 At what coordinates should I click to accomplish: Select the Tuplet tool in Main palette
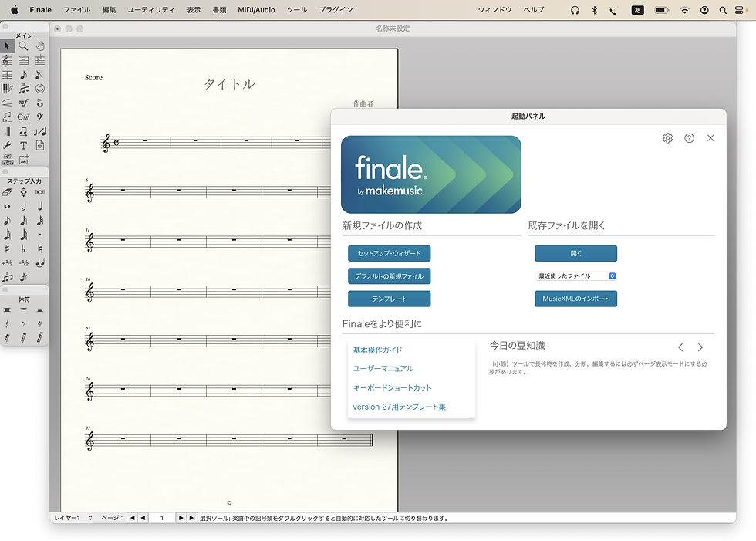point(24,89)
